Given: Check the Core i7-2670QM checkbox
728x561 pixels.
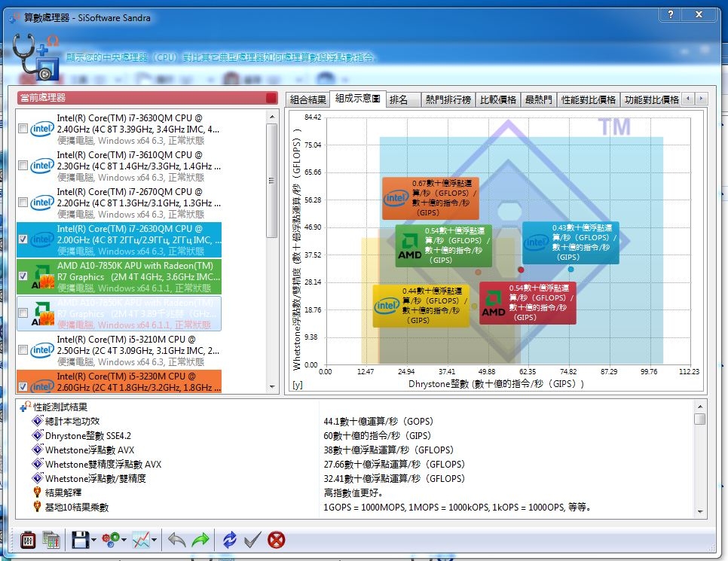Looking at the screenshot, I should [x=23, y=202].
